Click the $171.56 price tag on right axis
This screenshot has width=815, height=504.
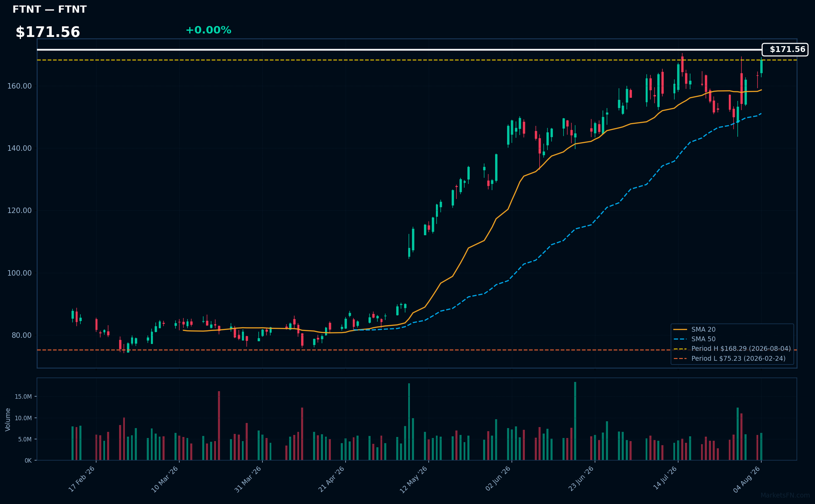pos(785,50)
